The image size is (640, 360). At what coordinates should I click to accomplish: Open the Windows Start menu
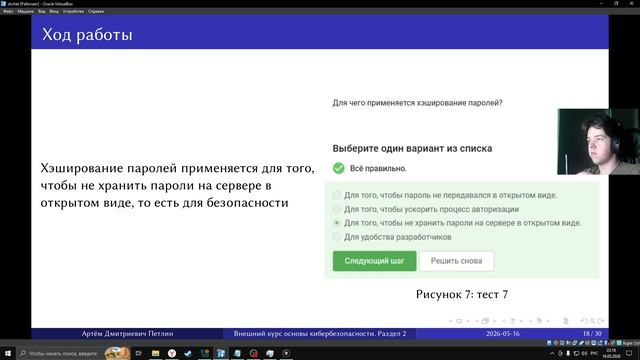[x=8, y=353]
